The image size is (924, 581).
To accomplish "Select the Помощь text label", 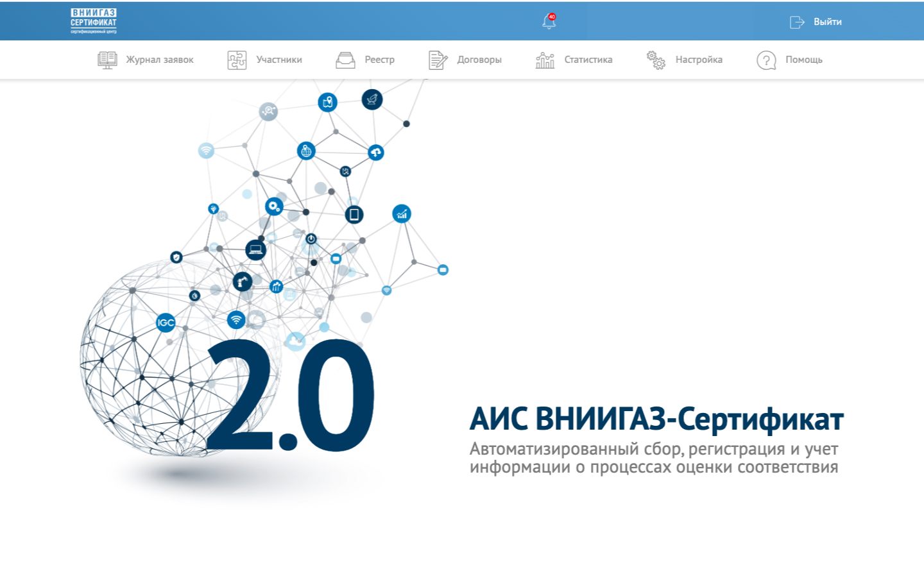I will pos(803,60).
